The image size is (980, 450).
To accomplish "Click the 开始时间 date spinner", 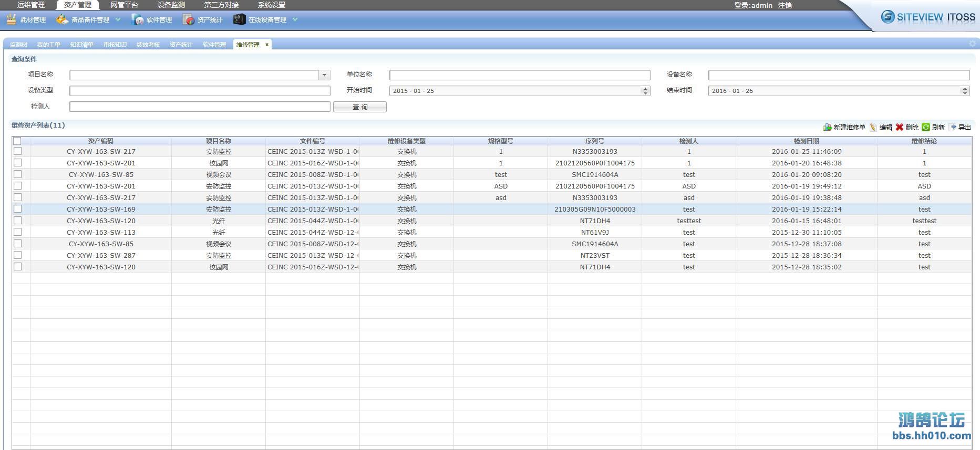I will pos(646,91).
